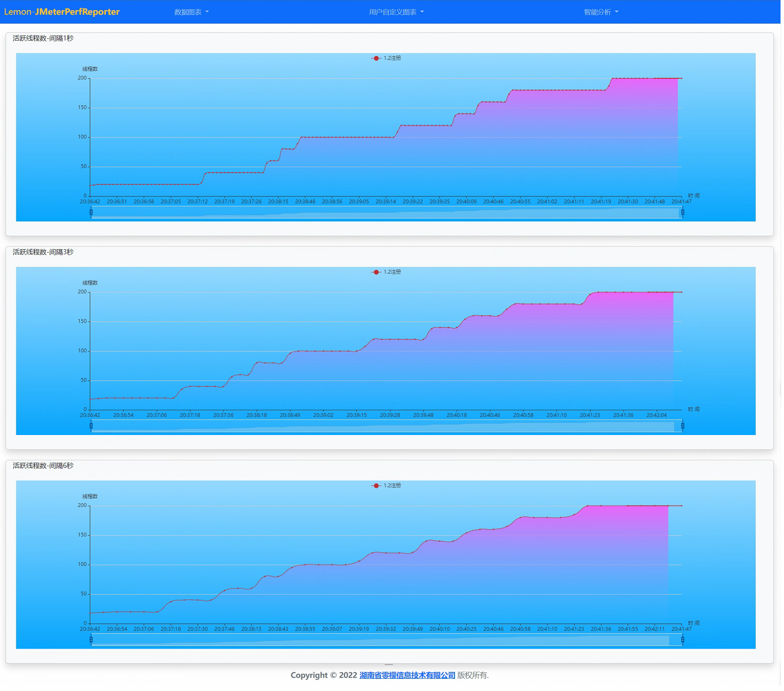Click the 20:41:30 x-axis label in the 间隔1秒 chart

click(628, 201)
